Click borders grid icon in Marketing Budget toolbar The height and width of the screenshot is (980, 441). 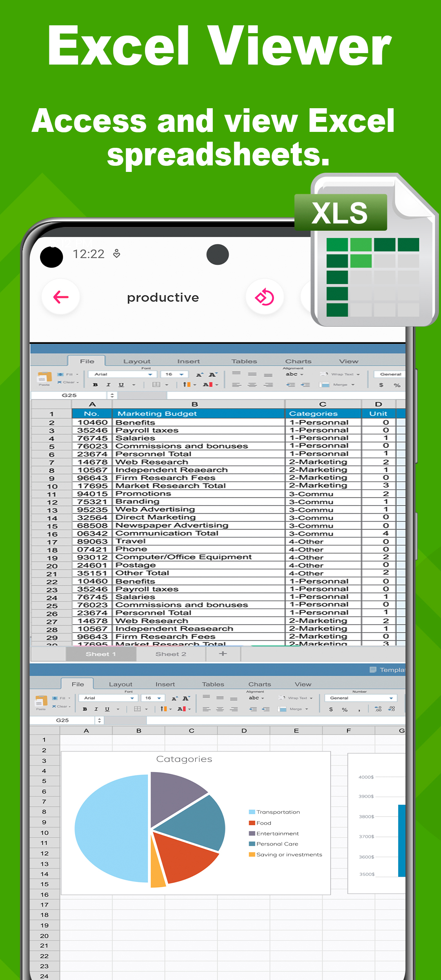pyautogui.click(x=156, y=385)
